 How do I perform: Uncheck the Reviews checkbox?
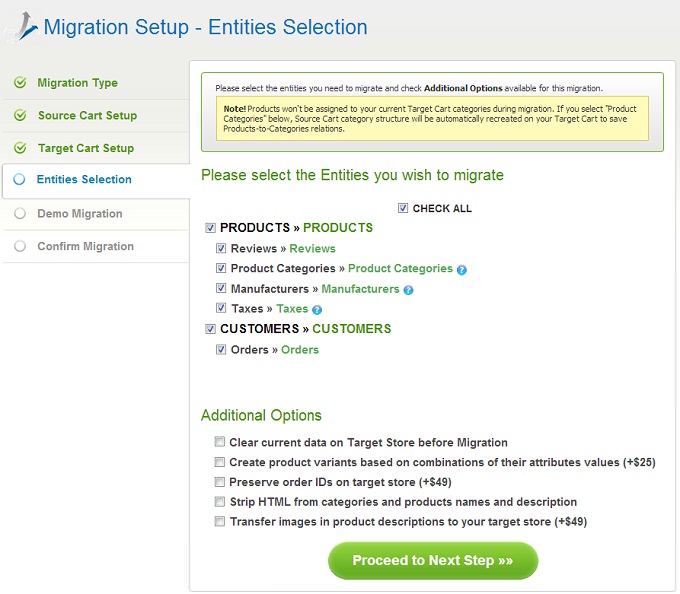pyautogui.click(x=221, y=248)
